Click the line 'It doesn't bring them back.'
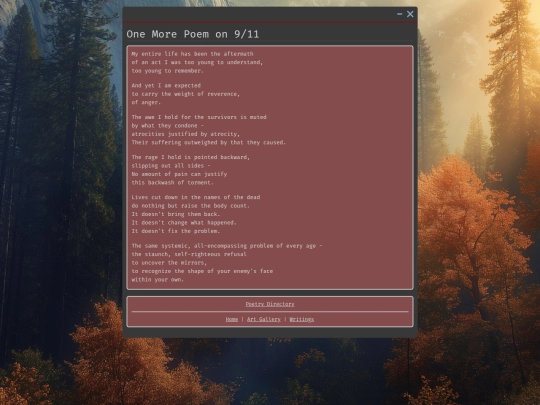The height and width of the screenshot is (405, 540). pos(176,214)
